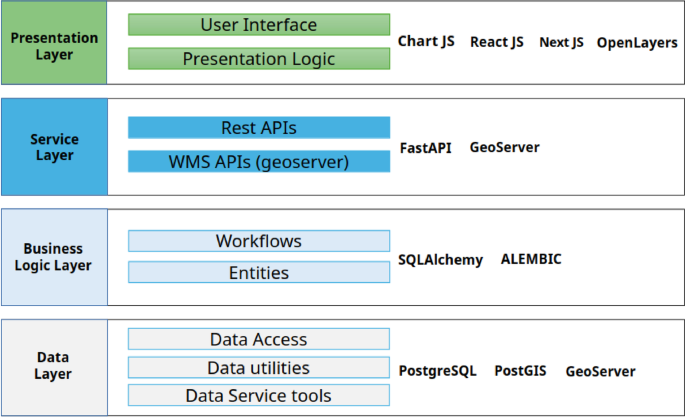685x417 pixels.
Task: Click the SQLAlchemy label
Action: pos(440,260)
